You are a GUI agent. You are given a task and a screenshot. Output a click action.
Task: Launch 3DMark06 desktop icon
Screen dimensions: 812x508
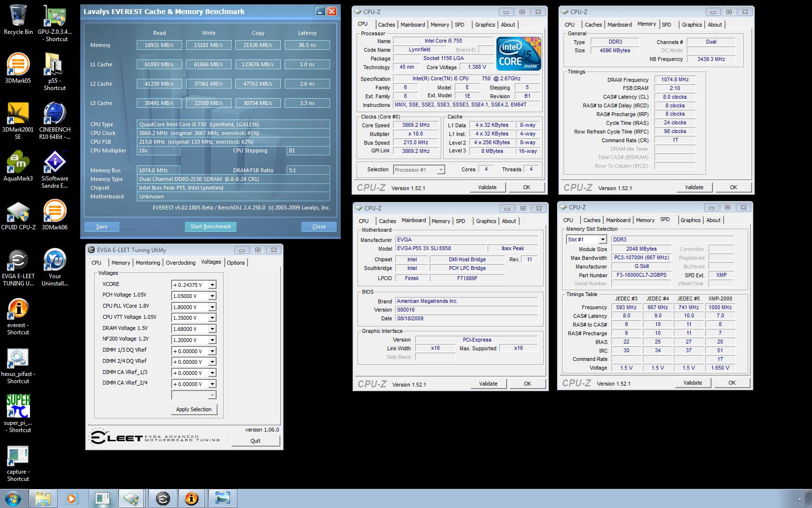click(x=55, y=215)
